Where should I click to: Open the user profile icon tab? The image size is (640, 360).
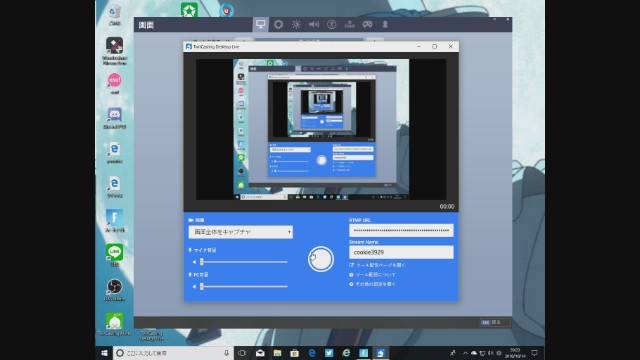pyautogui.click(x=385, y=24)
